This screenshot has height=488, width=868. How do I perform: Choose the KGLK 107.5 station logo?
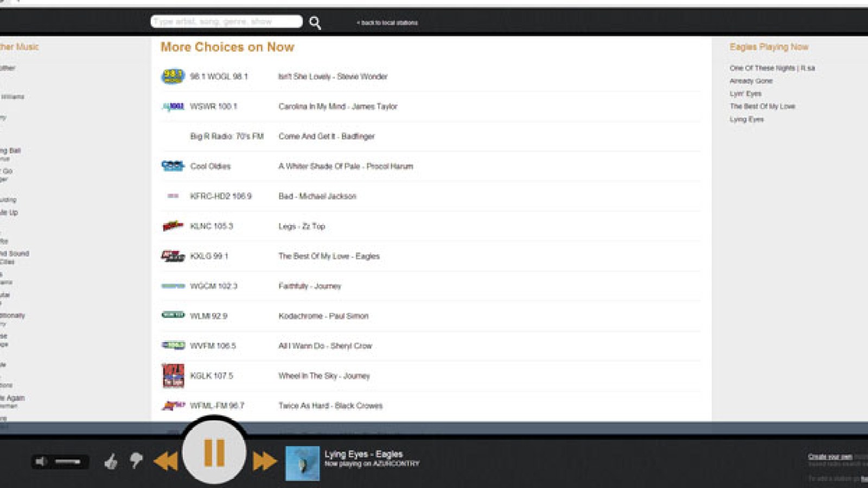(173, 376)
